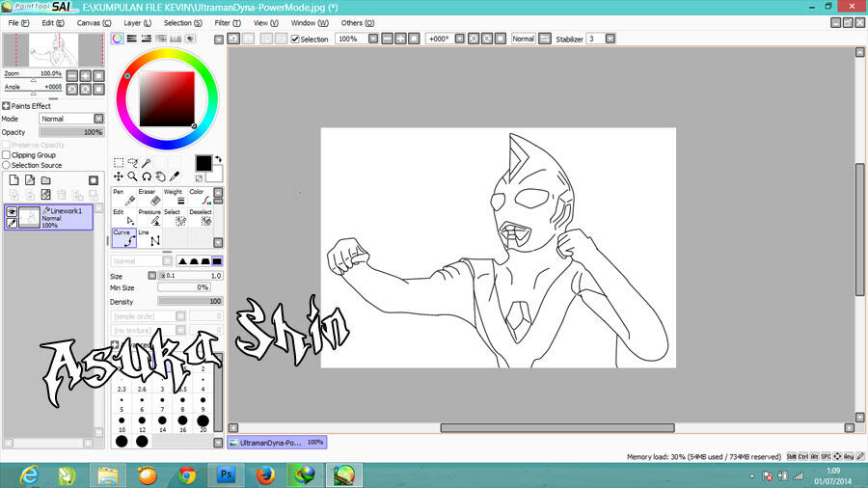Screen dimensions: 868x488
Task: Open the File menu
Action: 18,23
